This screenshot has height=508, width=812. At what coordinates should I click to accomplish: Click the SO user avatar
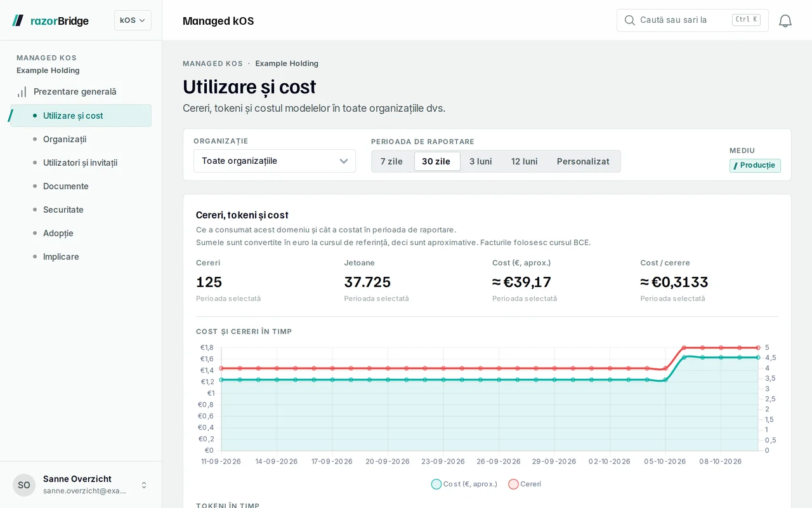coord(24,485)
